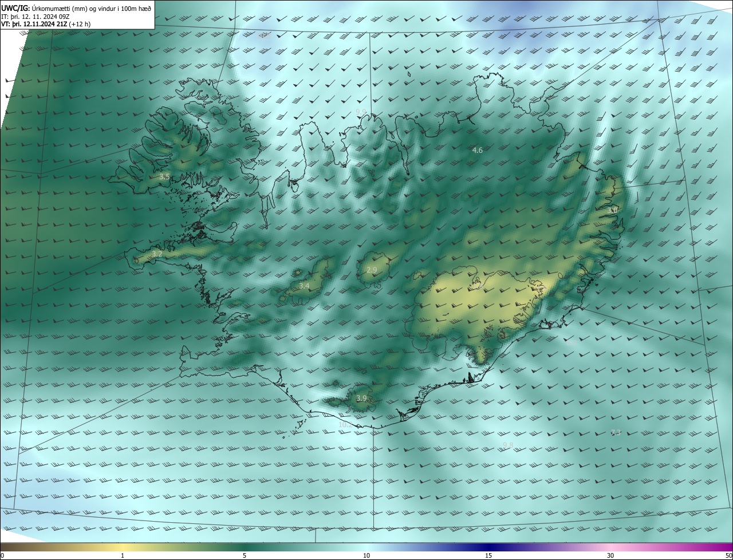Click the 10 tick label on the color scale
The image size is (733, 560).
tap(366, 556)
